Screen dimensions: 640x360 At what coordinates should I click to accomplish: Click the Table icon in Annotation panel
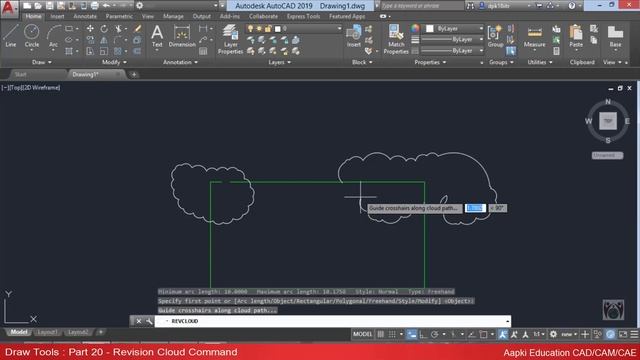click(203, 51)
